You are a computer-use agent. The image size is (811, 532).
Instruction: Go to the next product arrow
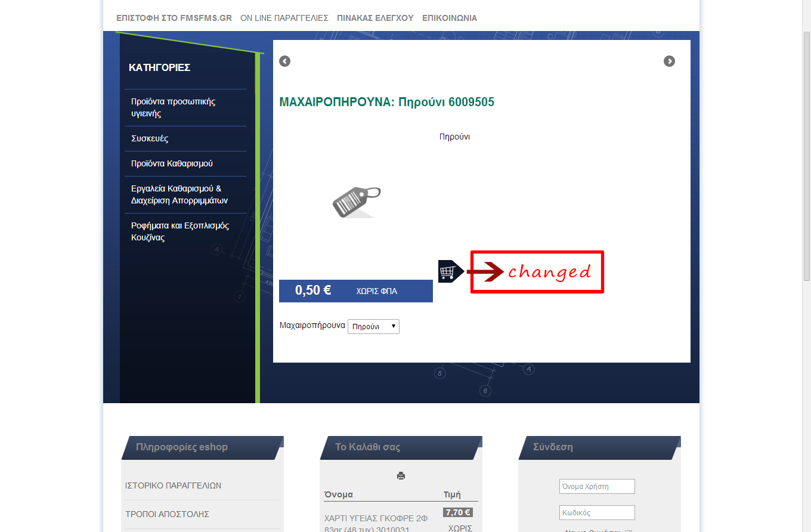[669, 61]
